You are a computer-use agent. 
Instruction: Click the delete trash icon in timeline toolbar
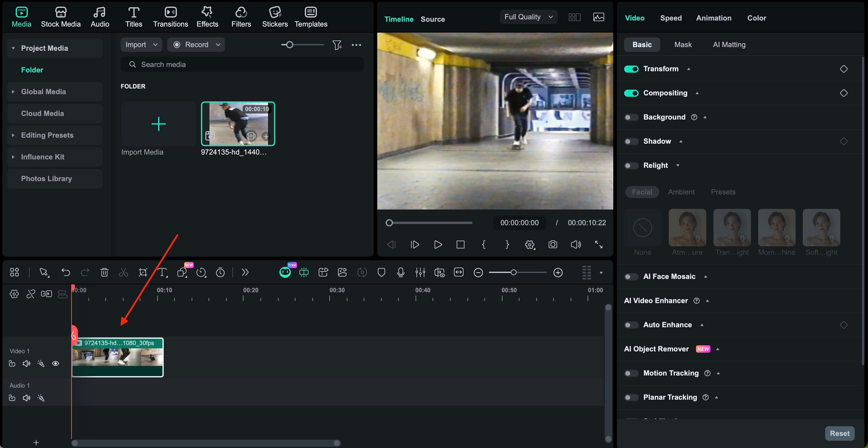coord(104,272)
